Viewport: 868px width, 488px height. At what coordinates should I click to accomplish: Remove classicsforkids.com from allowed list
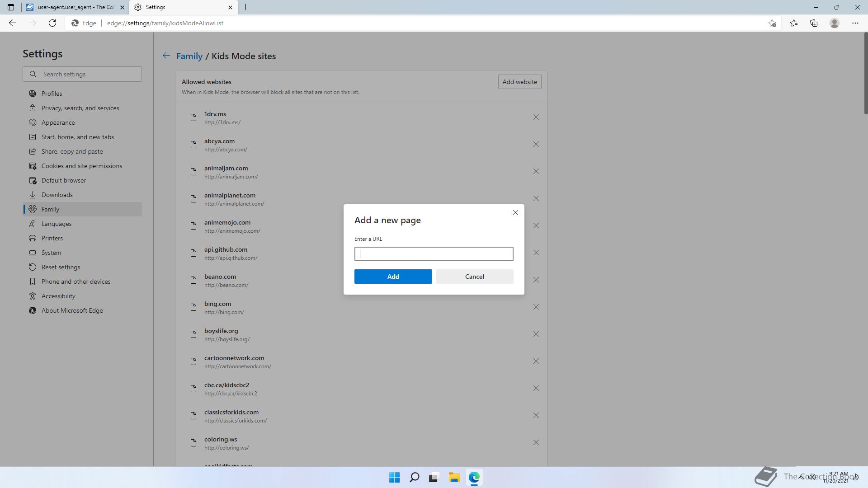point(536,416)
